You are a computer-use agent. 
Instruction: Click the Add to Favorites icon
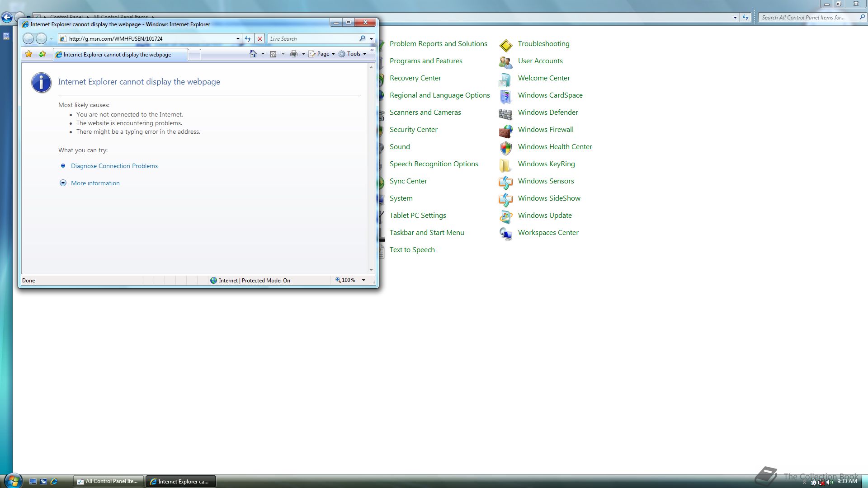tap(42, 54)
